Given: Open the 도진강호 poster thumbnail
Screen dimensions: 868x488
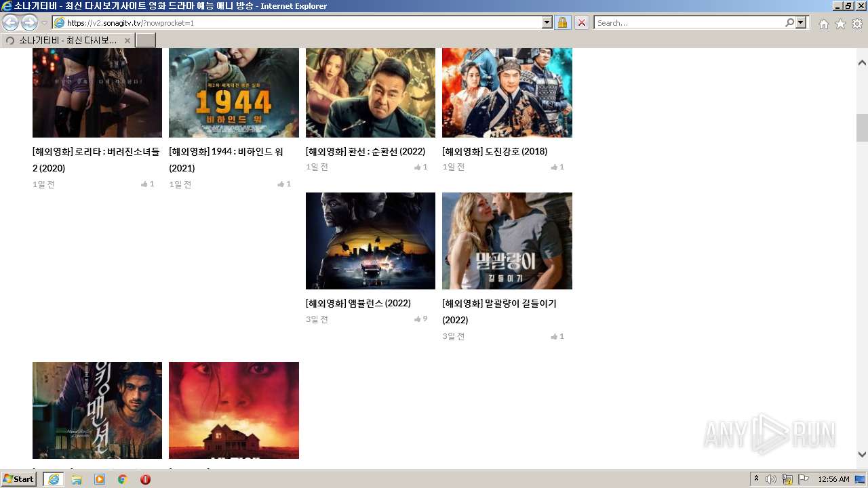Looking at the screenshot, I should (507, 93).
